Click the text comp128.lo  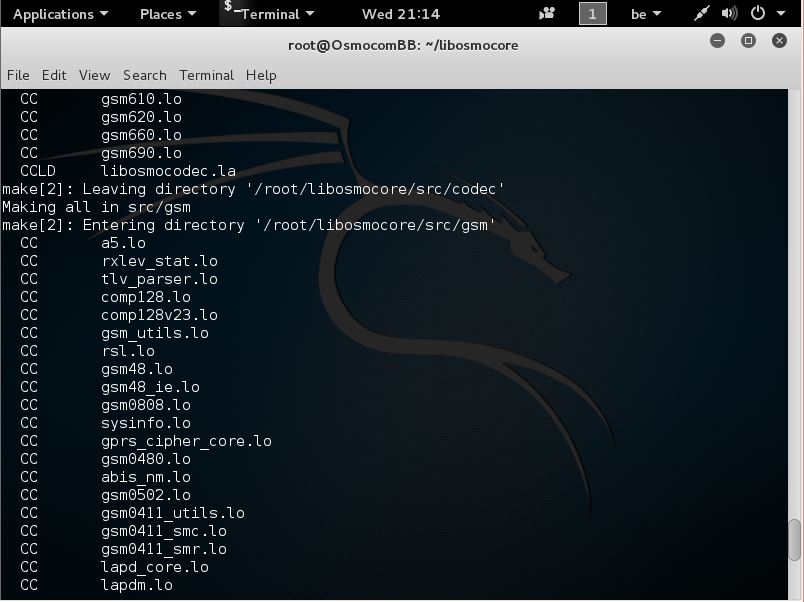pyautogui.click(x=146, y=297)
